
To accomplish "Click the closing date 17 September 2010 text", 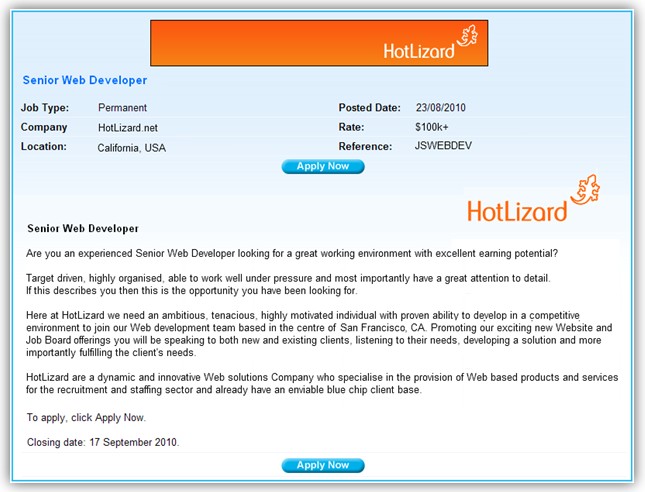I will (x=103, y=442).
